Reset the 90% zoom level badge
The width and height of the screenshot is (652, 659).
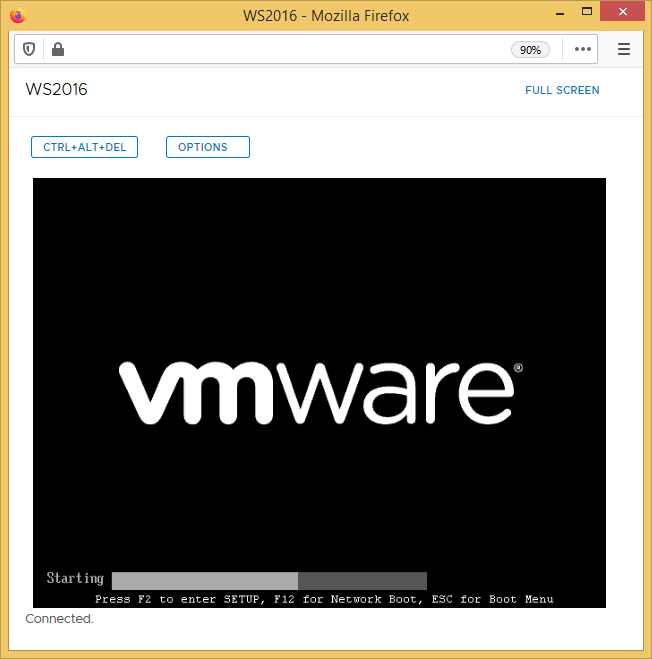click(530, 50)
